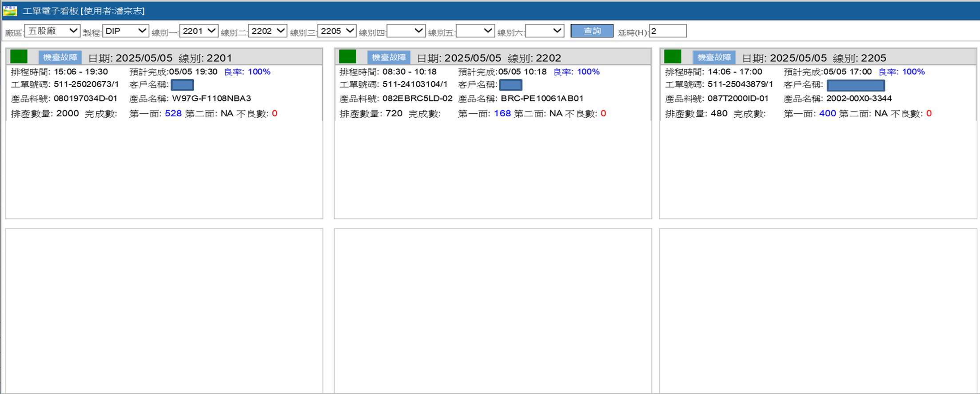This screenshot has height=394, width=980.
Task: Click green status indicator for line 2202
Action: [x=347, y=56]
